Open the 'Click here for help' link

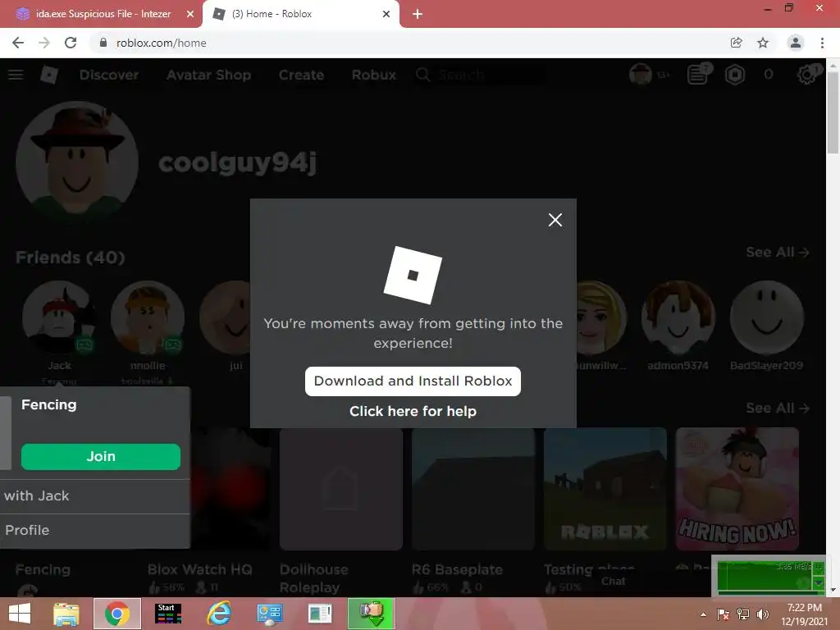[x=413, y=411]
